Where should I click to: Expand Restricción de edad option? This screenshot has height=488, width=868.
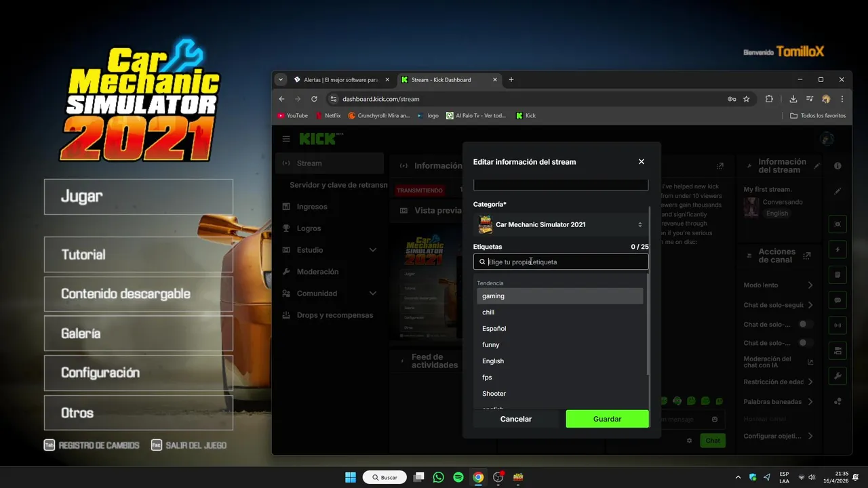point(778,382)
